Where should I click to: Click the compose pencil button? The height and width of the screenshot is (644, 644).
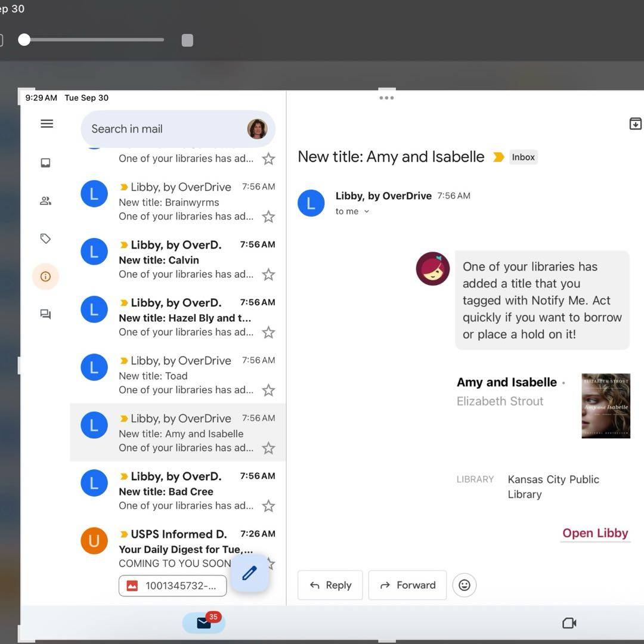(249, 573)
